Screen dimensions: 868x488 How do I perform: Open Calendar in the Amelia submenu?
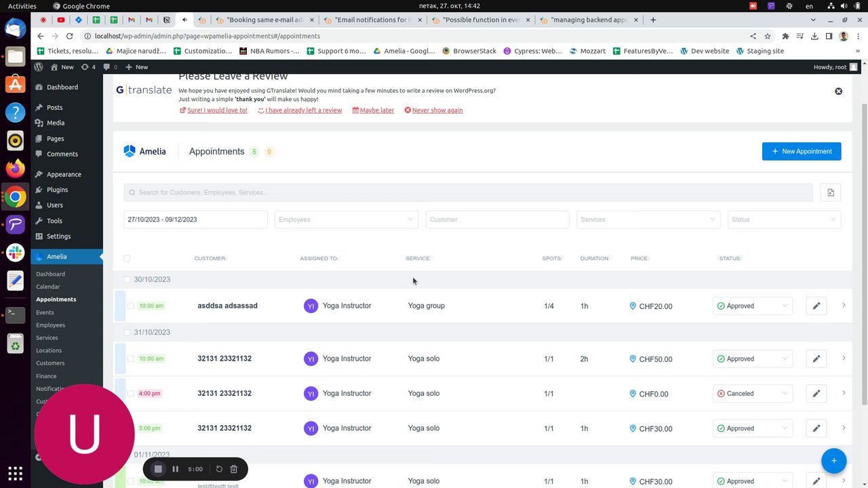click(48, 287)
